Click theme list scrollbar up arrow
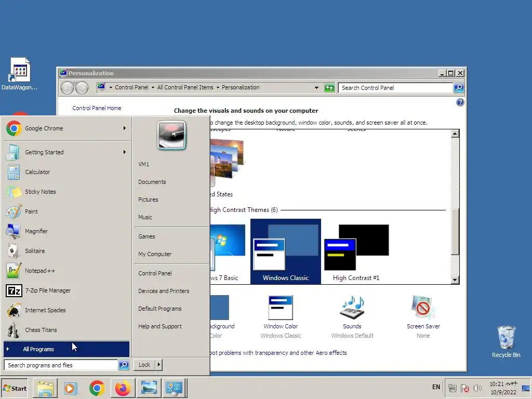532x399 pixels. tap(455, 134)
